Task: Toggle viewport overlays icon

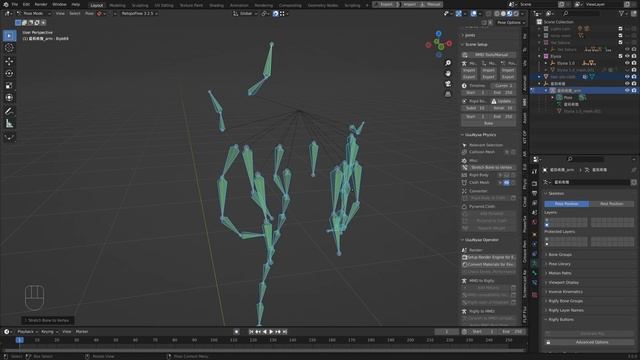Action: click(x=473, y=13)
